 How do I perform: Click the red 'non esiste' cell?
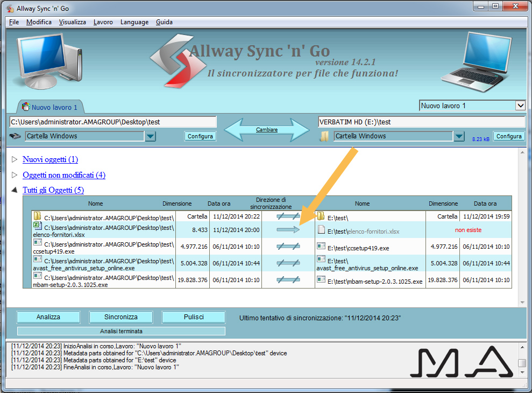468,230
